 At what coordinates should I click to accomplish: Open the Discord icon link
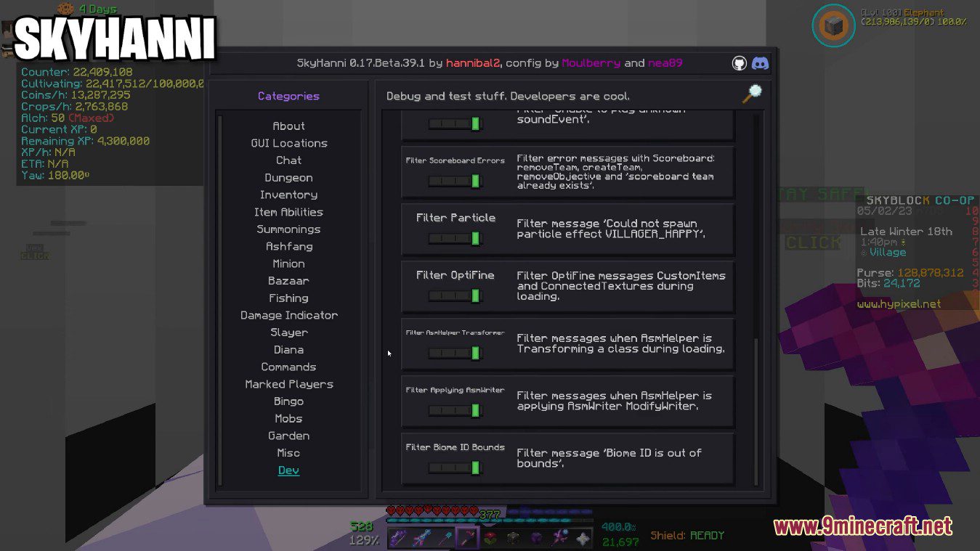pos(760,63)
